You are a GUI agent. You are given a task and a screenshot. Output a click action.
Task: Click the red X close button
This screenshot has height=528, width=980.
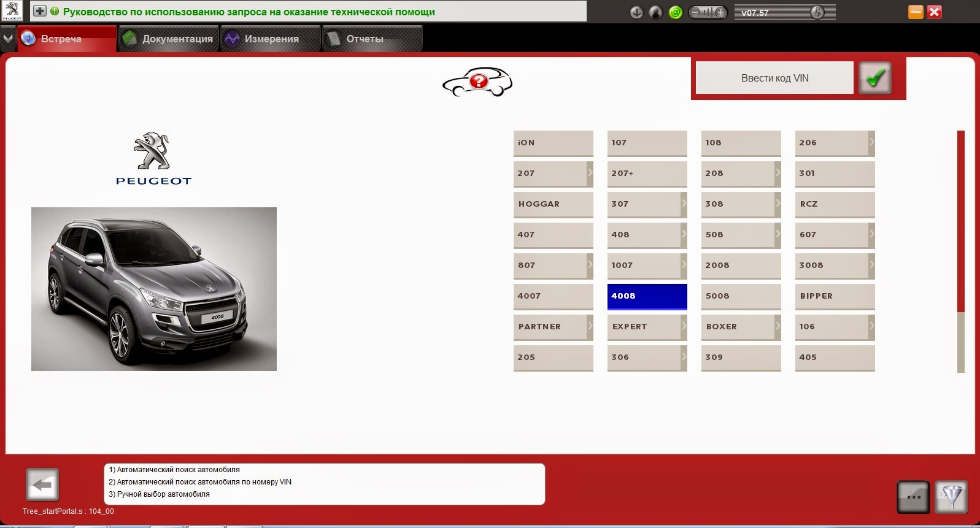935,12
